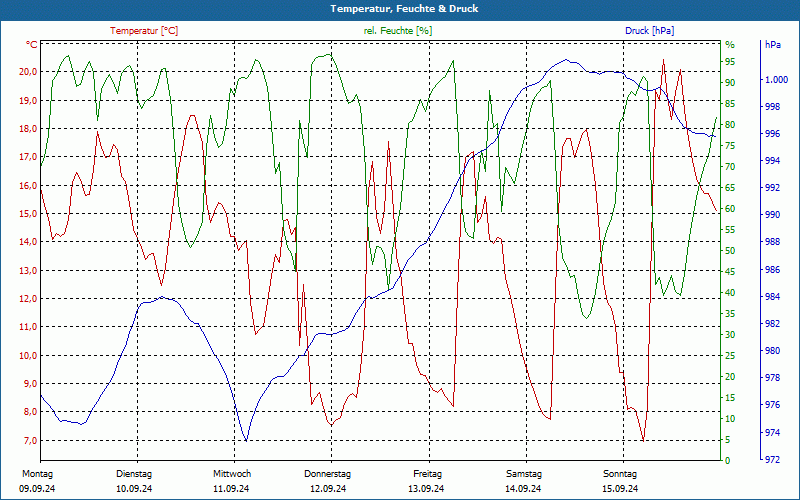The height and width of the screenshot is (500, 800).
Task: Click the '40' humidity axis value
Action: click(x=730, y=293)
